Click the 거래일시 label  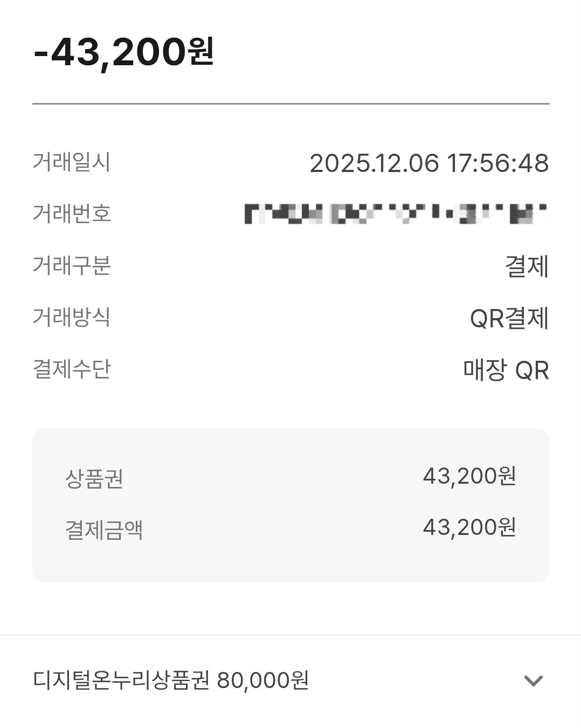pos(72,162)
